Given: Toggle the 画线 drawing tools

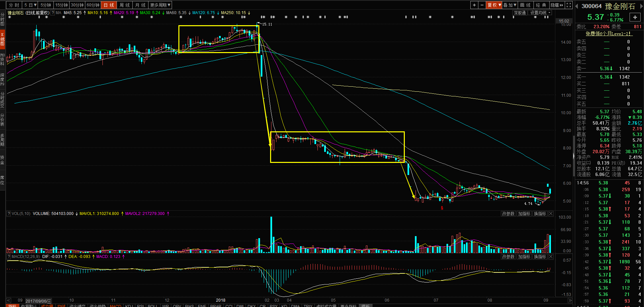Looking at the screenshot, I should point(525,5).
